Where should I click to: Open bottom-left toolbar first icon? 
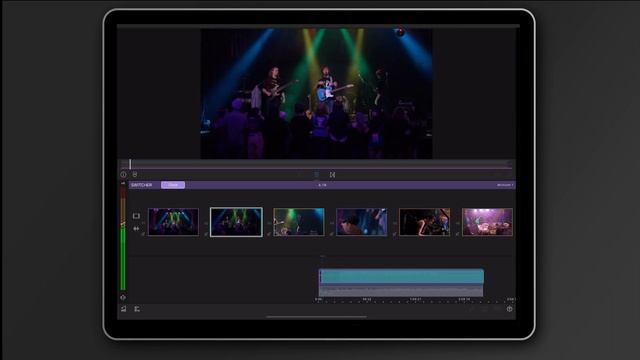pos(123,309)
